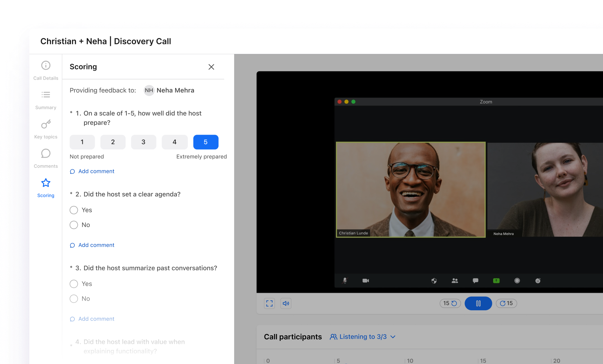
Task: Open the Summary list icon
Action: 46,95
